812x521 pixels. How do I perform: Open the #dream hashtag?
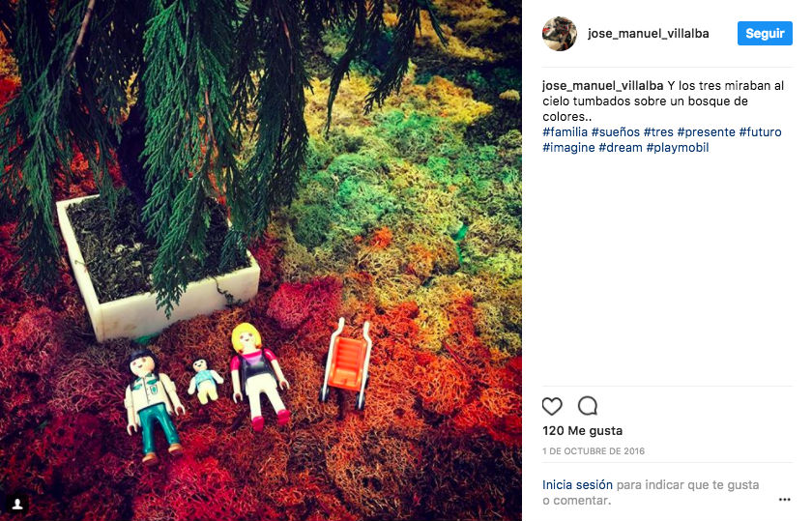click(x=621, y=148)
